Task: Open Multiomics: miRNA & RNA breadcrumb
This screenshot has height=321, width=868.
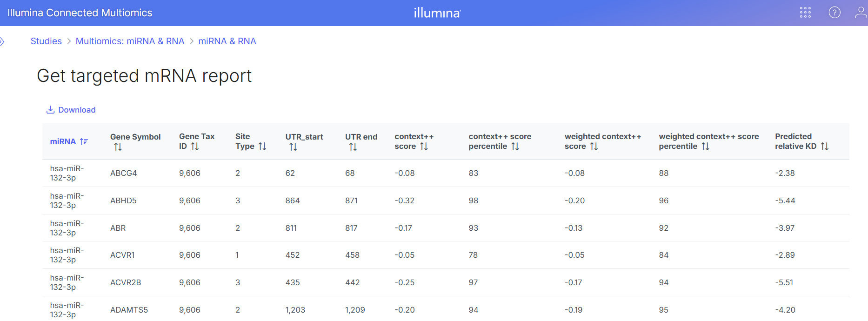Action: coord(130,41)
